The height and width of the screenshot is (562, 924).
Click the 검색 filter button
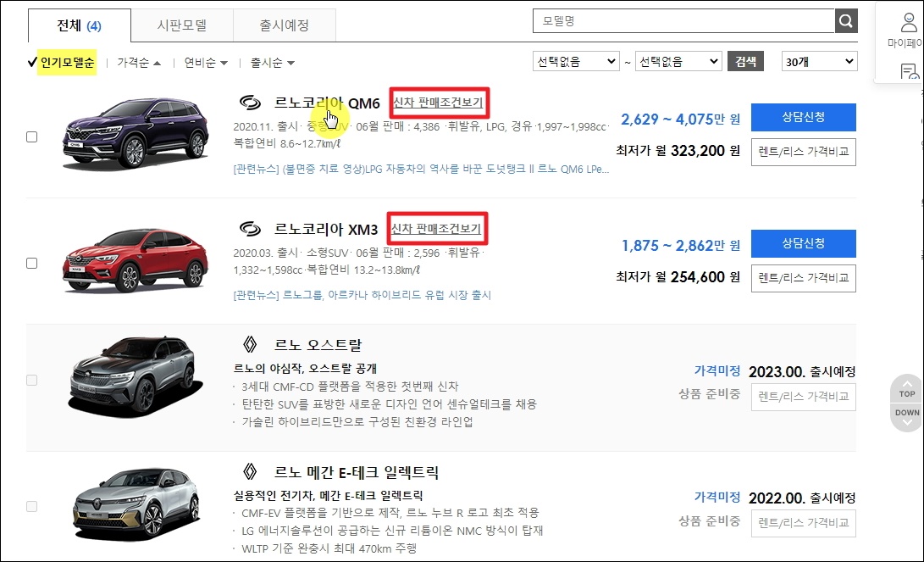pos(745,61)
